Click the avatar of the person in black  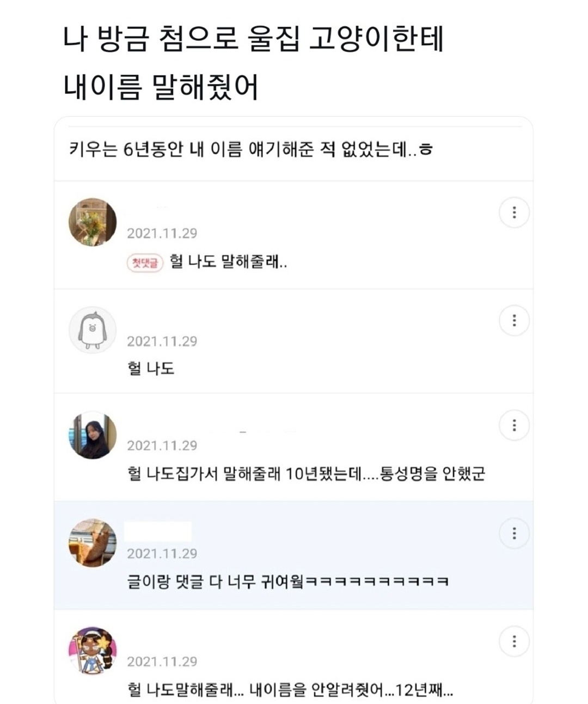tap(93, 435)
